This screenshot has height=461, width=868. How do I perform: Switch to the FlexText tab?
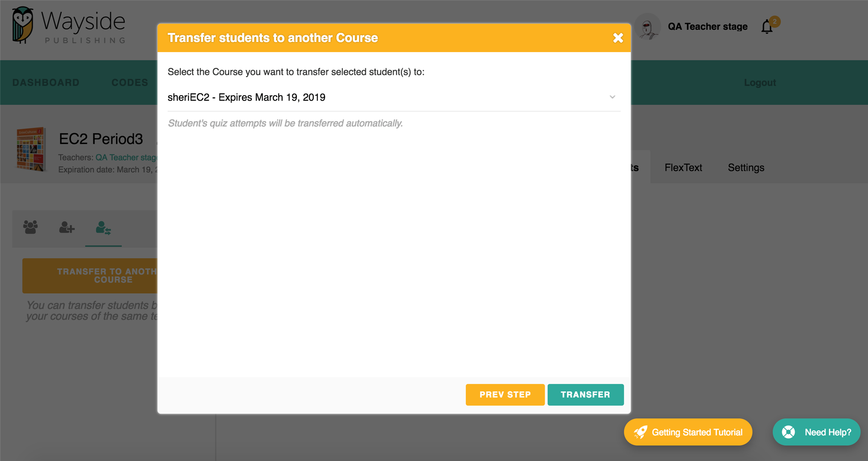[x=683, y=167]
